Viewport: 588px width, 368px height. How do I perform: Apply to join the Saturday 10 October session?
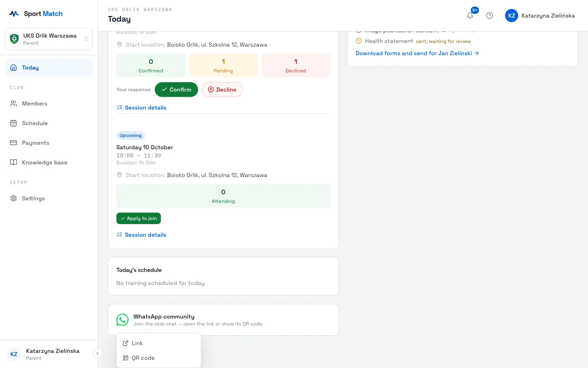(x=138, y=218)
